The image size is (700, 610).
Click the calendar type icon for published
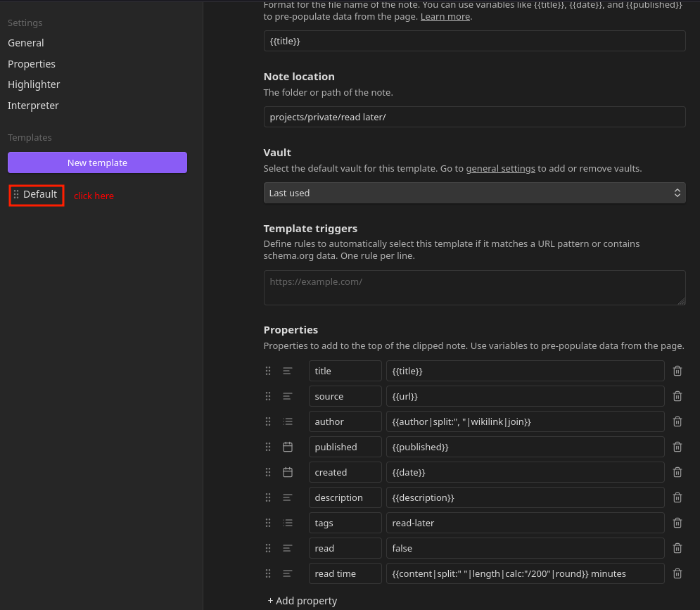click(288, 447)
